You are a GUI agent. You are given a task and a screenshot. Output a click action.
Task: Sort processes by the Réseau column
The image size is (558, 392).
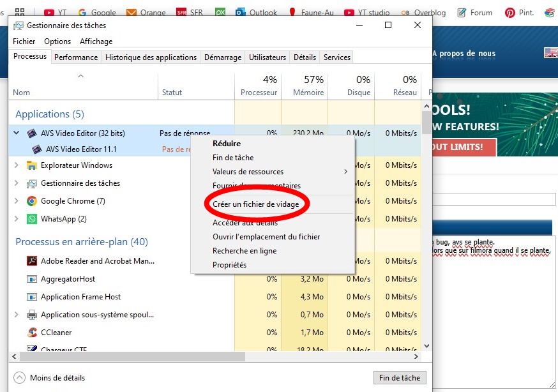[398, 86]
